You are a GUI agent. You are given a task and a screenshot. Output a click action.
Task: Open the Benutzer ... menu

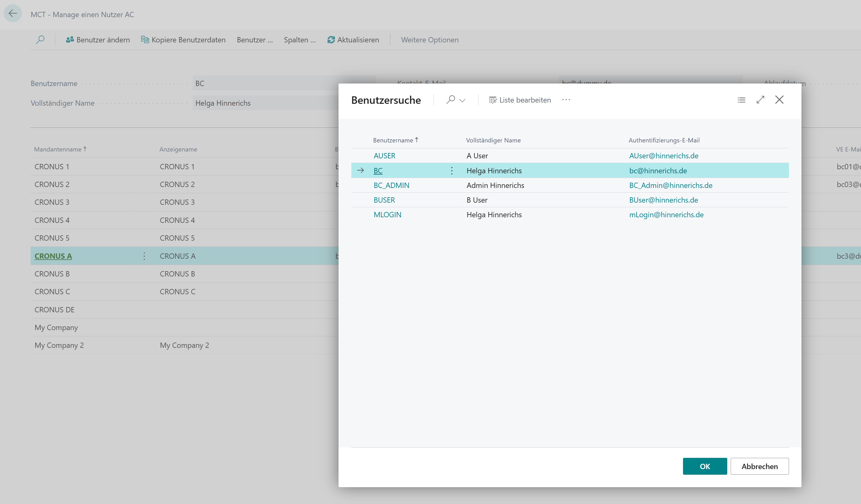click(x=255, y=40)
